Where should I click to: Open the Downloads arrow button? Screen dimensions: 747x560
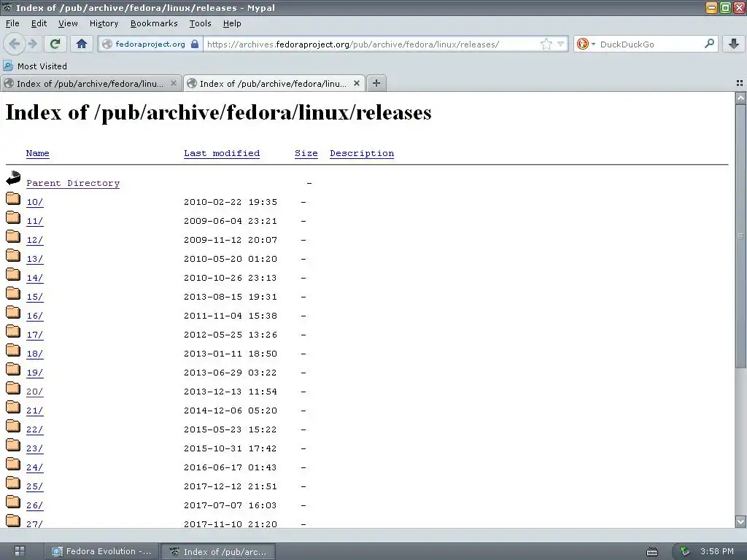coord(734,44)
